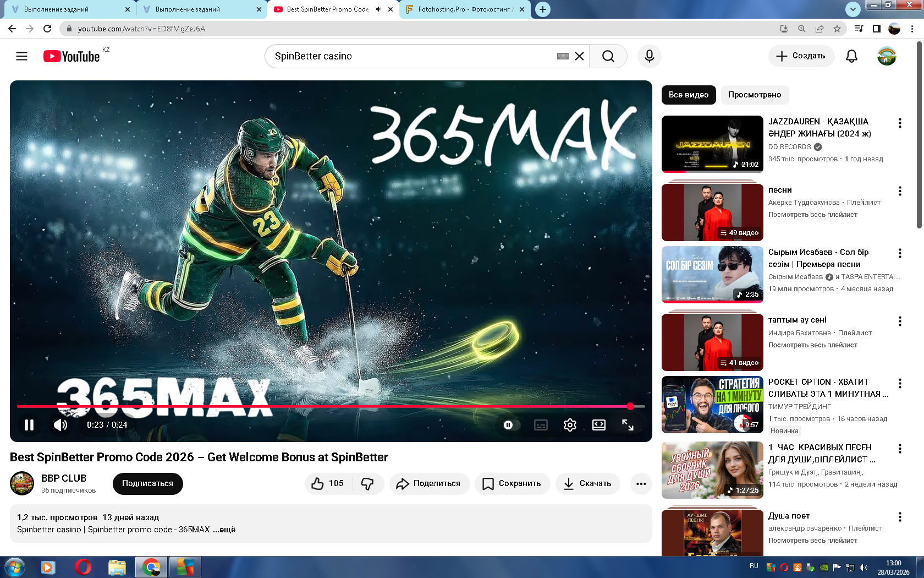This screenshot has width=924, height=578.
Task: Open Chrome three-dot menu
Action: click(x=912, y=29)
